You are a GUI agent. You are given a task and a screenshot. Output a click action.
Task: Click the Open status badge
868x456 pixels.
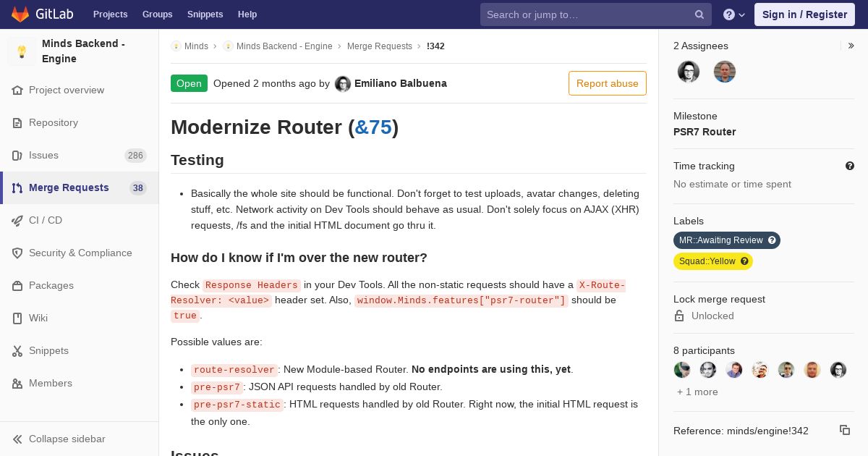click(x=189, y=83)
